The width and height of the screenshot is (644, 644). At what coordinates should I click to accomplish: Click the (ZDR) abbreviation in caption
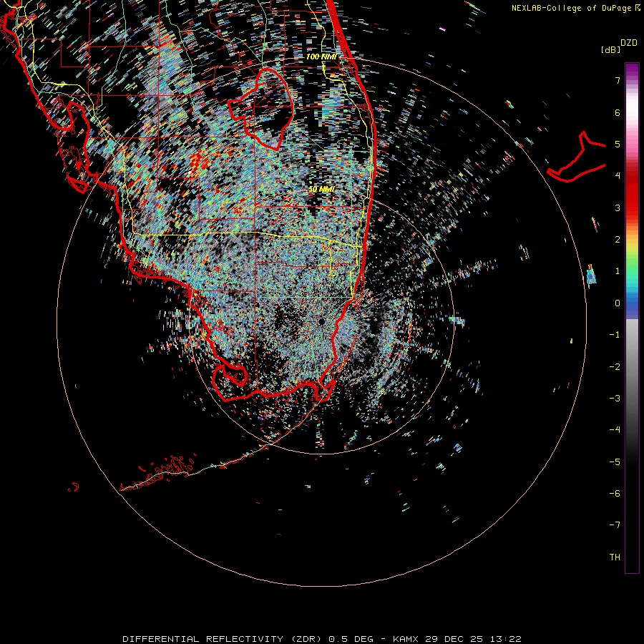(x=306, y=639)
